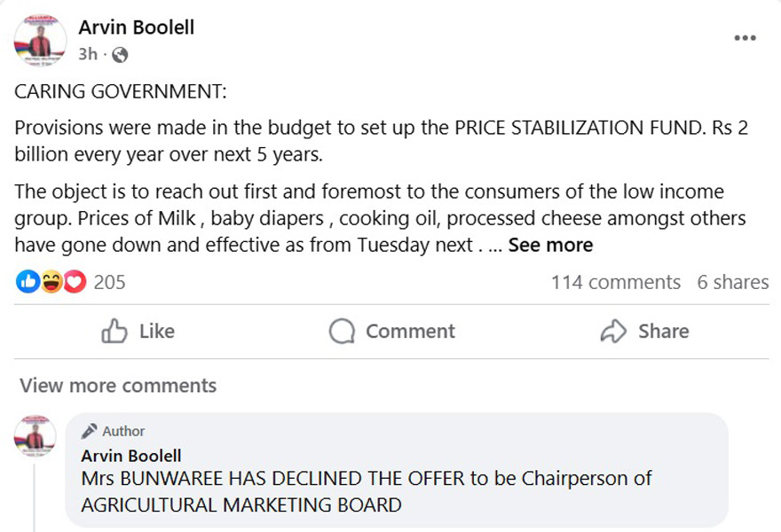Click the laughing face reaction icon

click(x=51, y=282)
